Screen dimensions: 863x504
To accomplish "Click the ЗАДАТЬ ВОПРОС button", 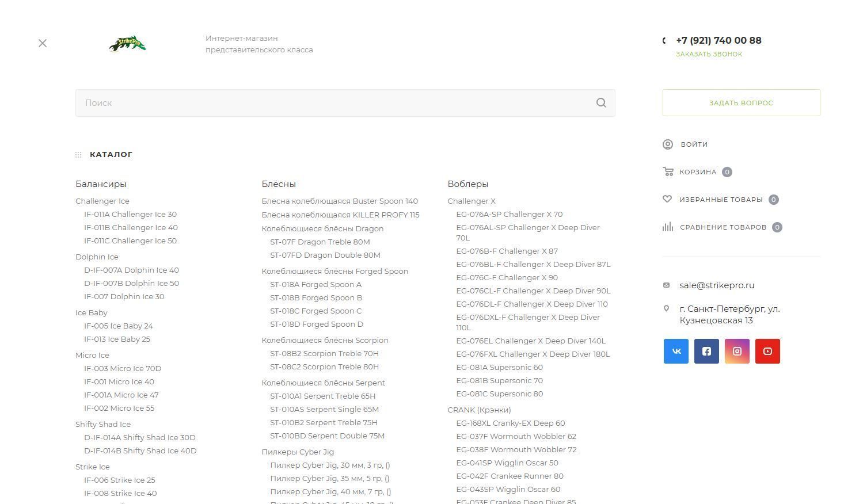I will point(742,102).
